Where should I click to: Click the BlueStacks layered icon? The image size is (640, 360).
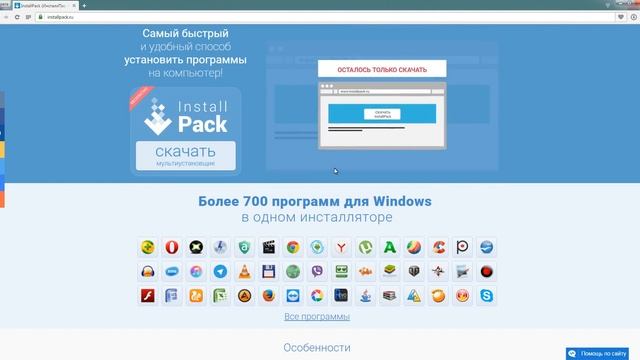pos(390,271)
